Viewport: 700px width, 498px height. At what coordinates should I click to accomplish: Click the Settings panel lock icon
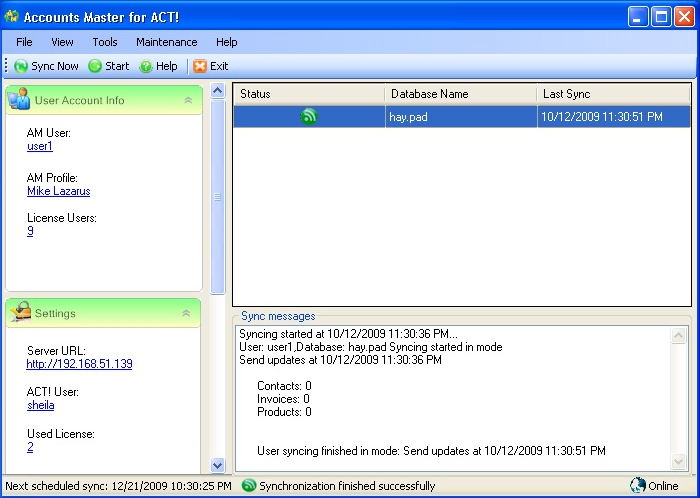(x=20, y=313)
